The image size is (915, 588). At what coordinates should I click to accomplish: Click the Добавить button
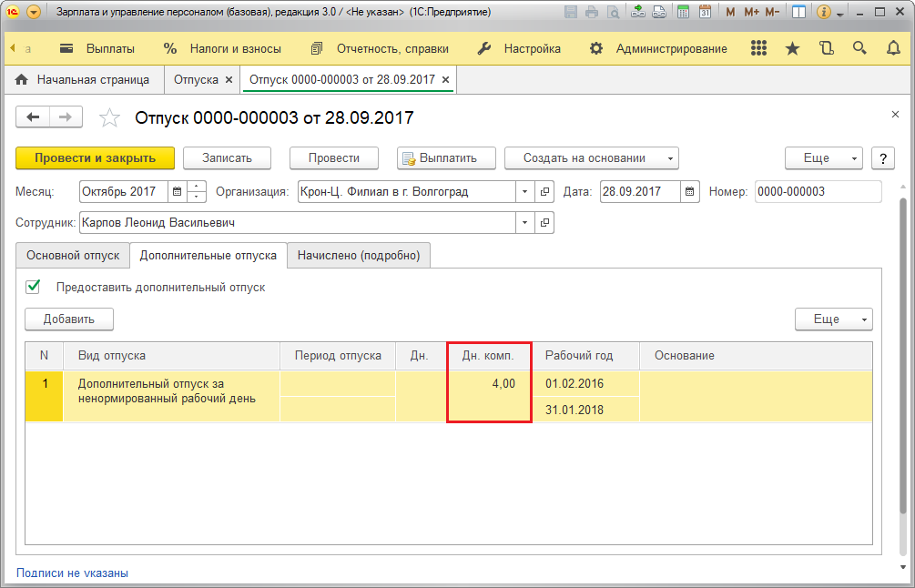69,319
